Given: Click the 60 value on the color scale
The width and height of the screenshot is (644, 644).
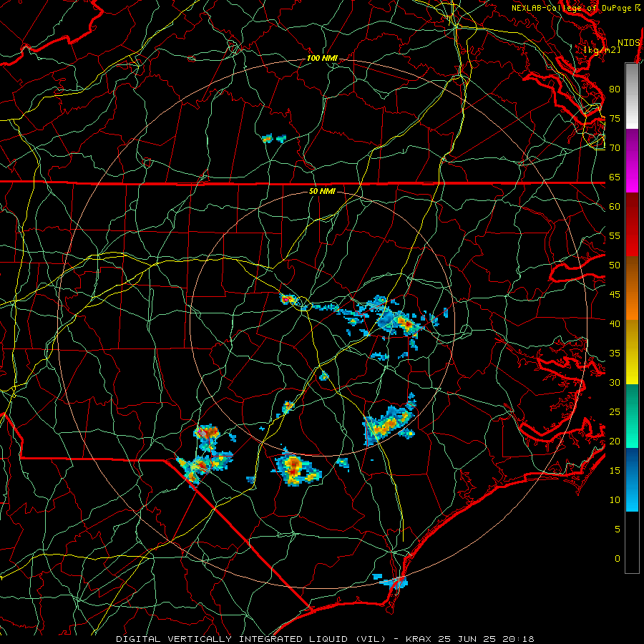Looking at the screenshot, I should (x=615, y=207).
